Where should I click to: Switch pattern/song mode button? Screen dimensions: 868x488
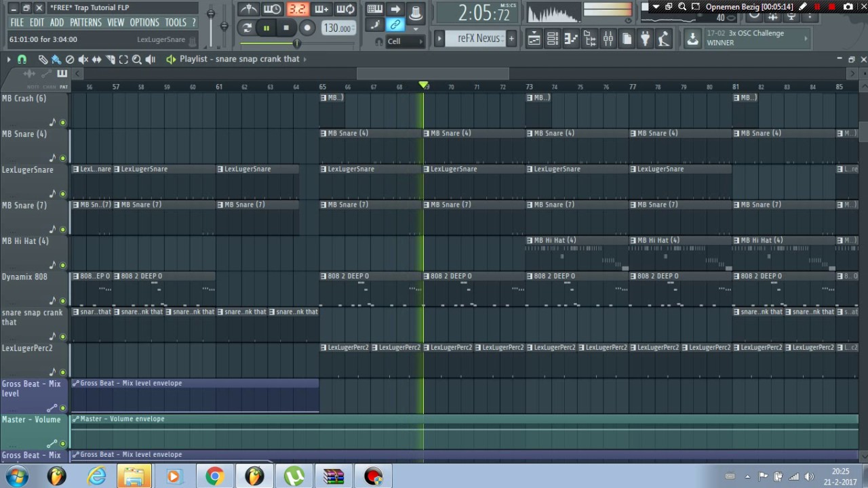pos(248,28)
